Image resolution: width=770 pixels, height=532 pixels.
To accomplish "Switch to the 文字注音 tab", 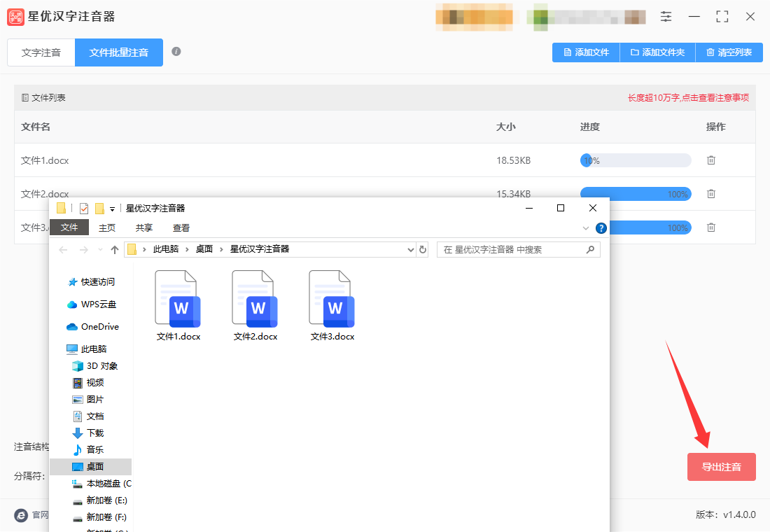I will click(x=41, y=52).
